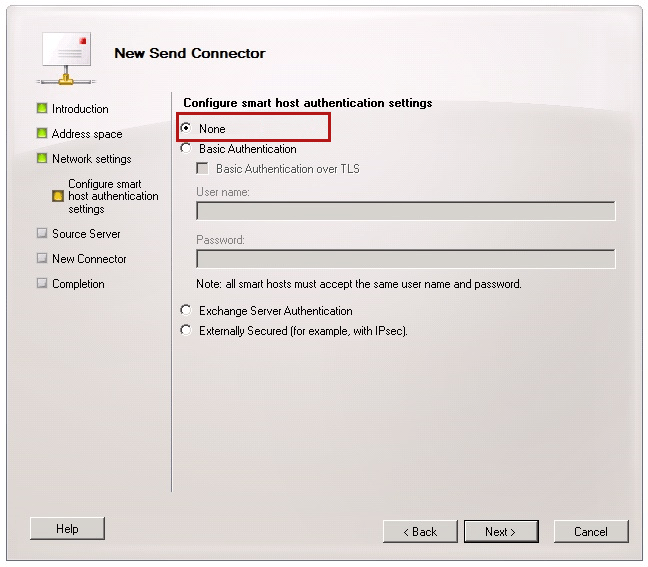Viewport: 648px width, 567px height.
Task: Click the note about smart hosts credentials
Action: pyautogui.click(x=359, y=284)
